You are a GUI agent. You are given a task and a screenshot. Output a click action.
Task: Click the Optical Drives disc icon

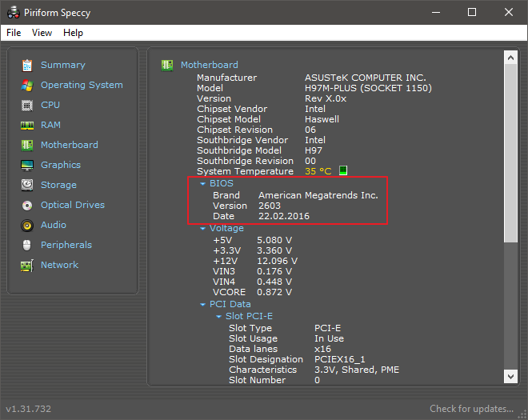(x=27, y=205)
